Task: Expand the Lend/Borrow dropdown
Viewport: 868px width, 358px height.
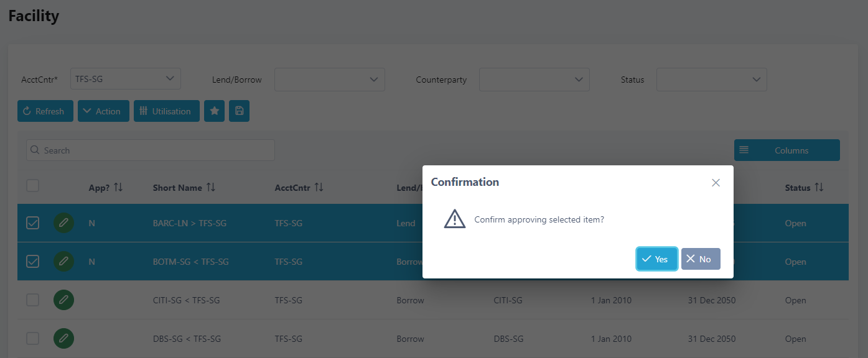Action: pos(330,80)
